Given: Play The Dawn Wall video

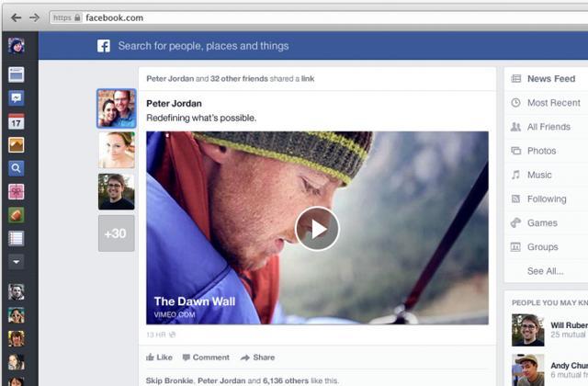Looking at the screenshot, I should (x=317, y=229).
